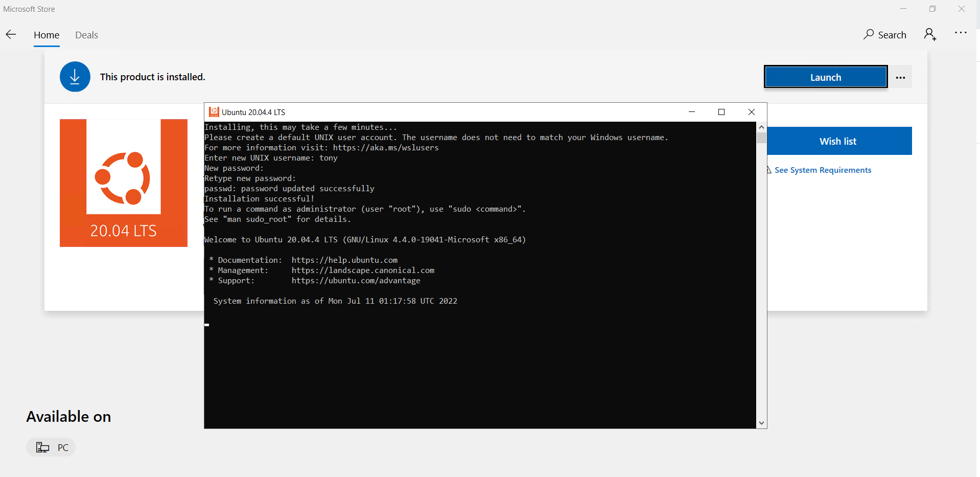Screen dimensions: 980x477
Task: Open the Home tab
Action: tap(46, 35)
